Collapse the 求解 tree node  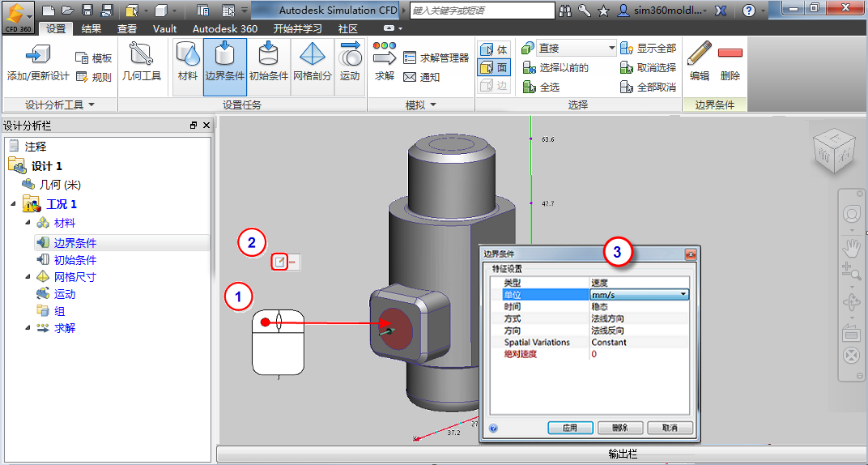pyautogui.click(x=28, y=328)
